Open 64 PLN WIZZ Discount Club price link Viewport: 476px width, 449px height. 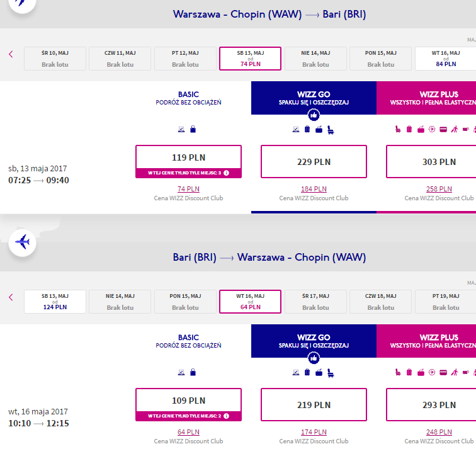coord(188,432)
